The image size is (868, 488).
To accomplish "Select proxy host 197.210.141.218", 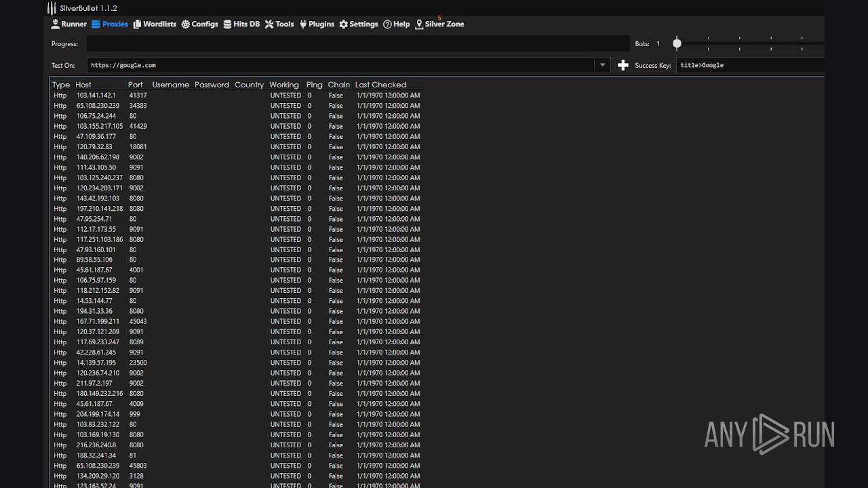I will [x=100, y=209].
